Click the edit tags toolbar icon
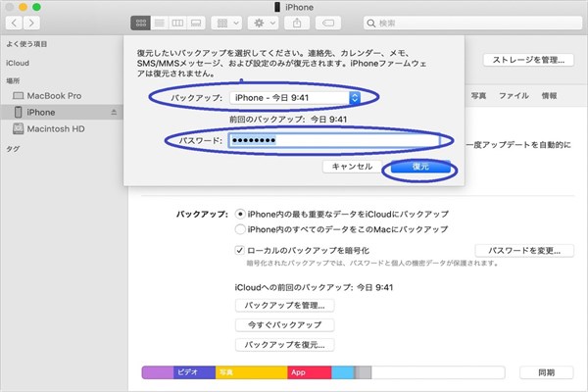This screenshot has height=392, width=588. click(x=328, y=24)
